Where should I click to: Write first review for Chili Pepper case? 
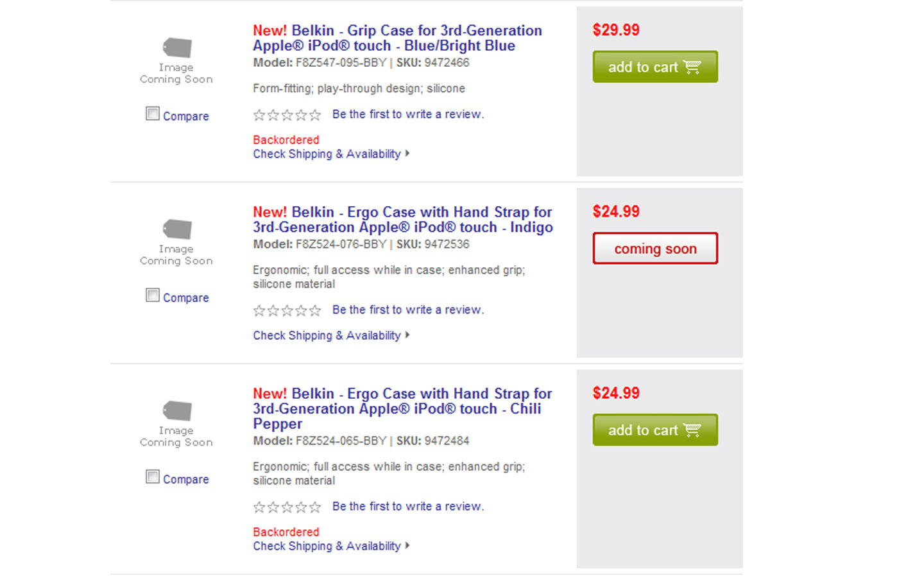(x=408, y=507)
